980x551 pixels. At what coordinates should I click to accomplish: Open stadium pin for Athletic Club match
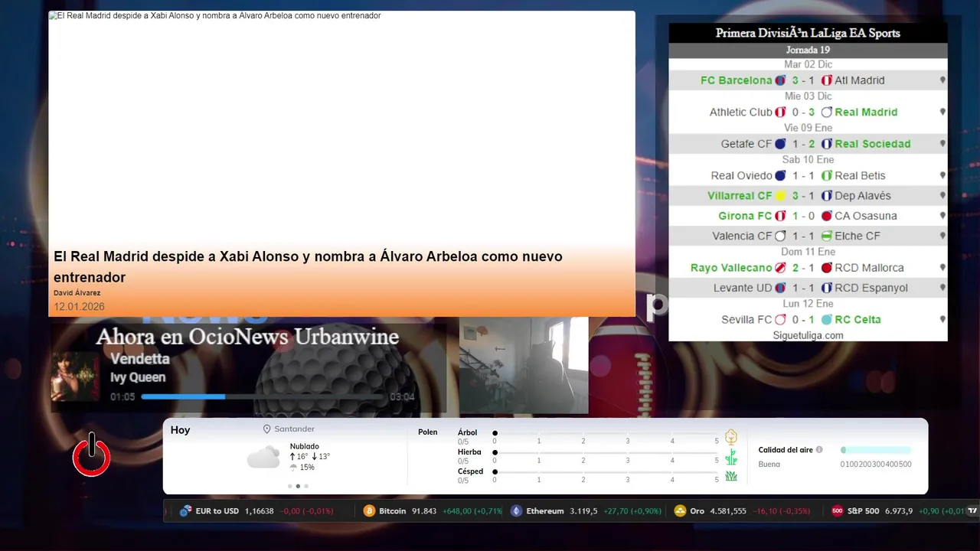(x=942, y=112)
